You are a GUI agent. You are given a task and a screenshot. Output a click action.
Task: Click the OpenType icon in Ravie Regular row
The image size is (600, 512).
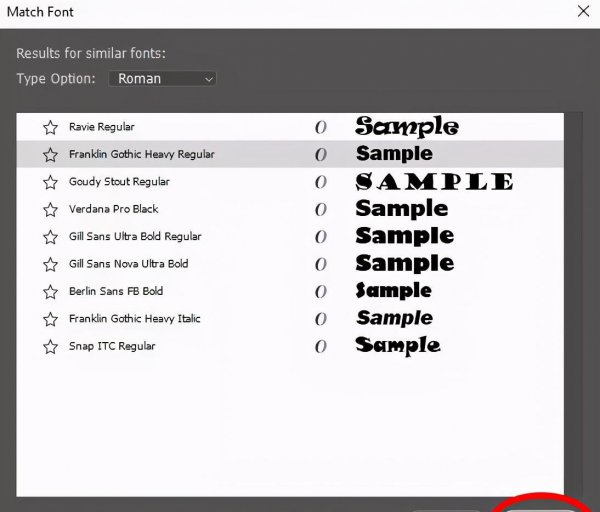(x=321, y=127)
